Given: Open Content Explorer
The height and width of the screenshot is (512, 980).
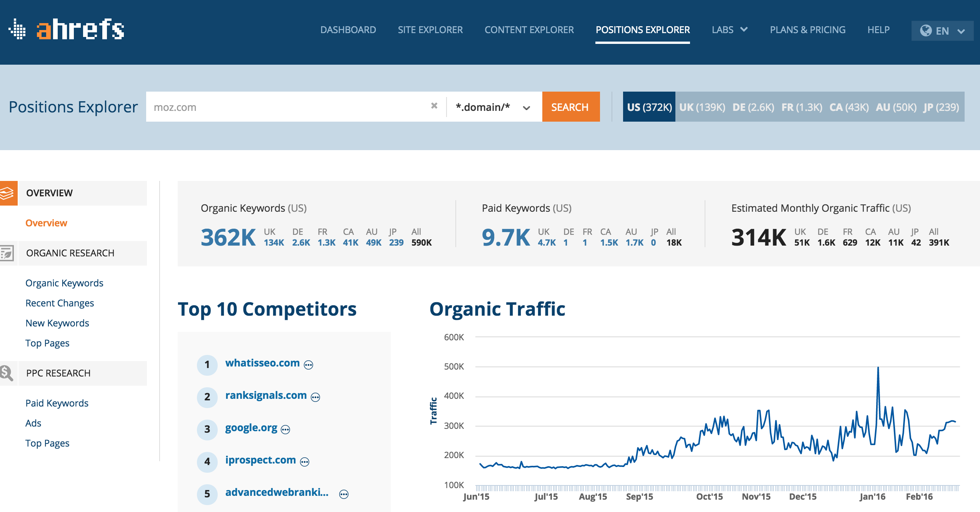Looking at the screenshot, I should click(x=529, y=30).
